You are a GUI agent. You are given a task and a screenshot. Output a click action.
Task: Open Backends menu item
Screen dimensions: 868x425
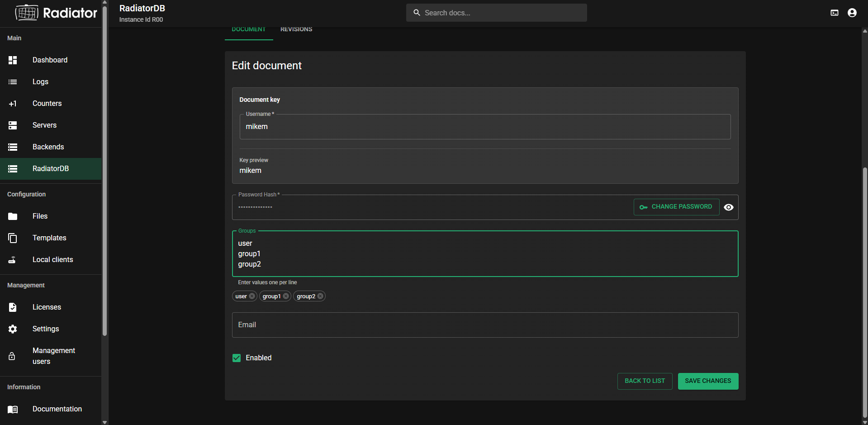(51, 147)
